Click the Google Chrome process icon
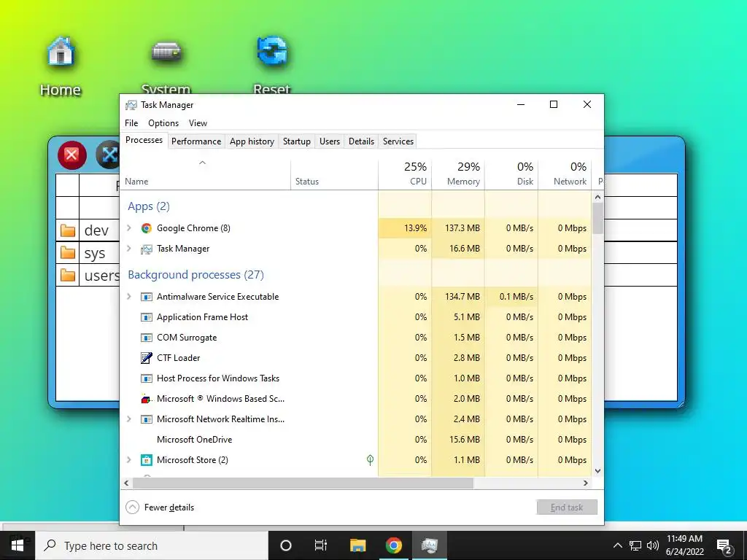The height and width of the screenshot is (560, 747). click(146, 228)
